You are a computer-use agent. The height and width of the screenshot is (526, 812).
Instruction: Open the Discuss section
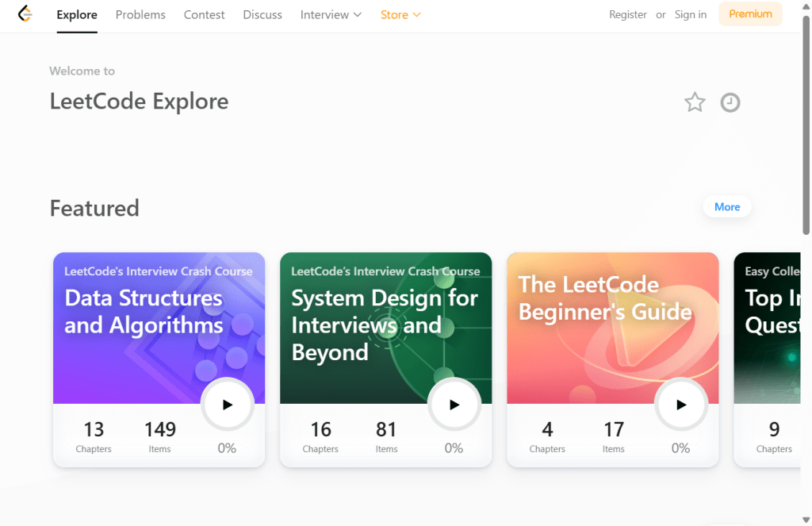(262, 14)
